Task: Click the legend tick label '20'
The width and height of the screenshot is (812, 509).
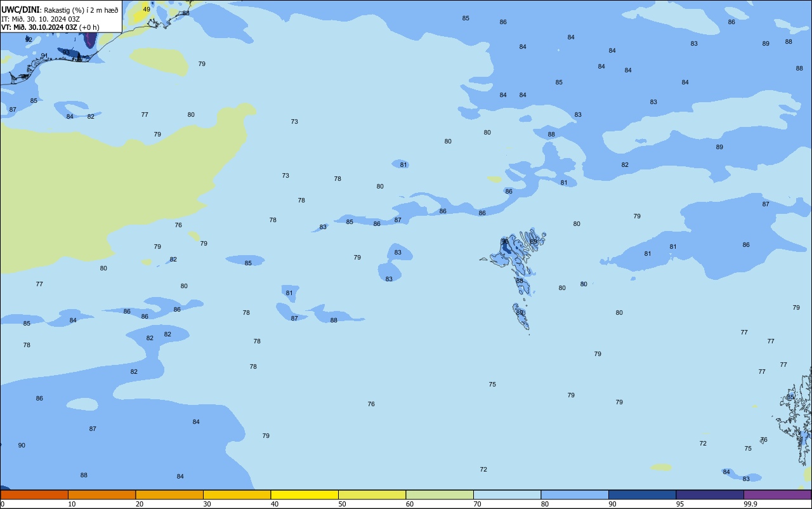Action: point(139,504)
